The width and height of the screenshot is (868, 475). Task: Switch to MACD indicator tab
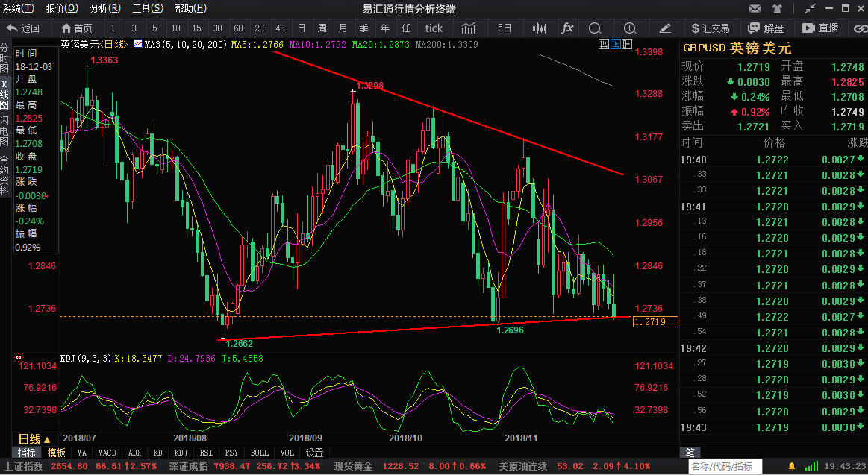[x=107, y=453]
